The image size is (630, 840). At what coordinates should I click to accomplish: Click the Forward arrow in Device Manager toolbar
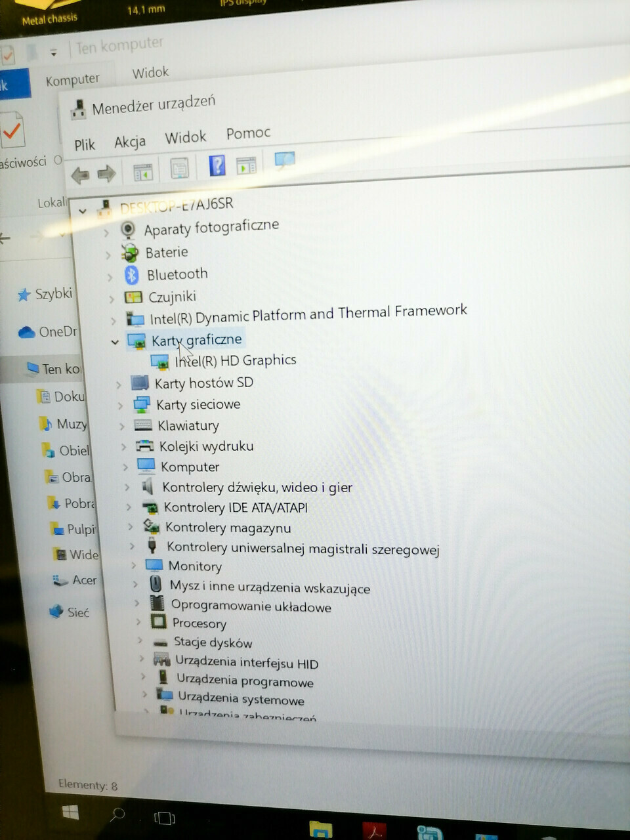tap(106, 174)
